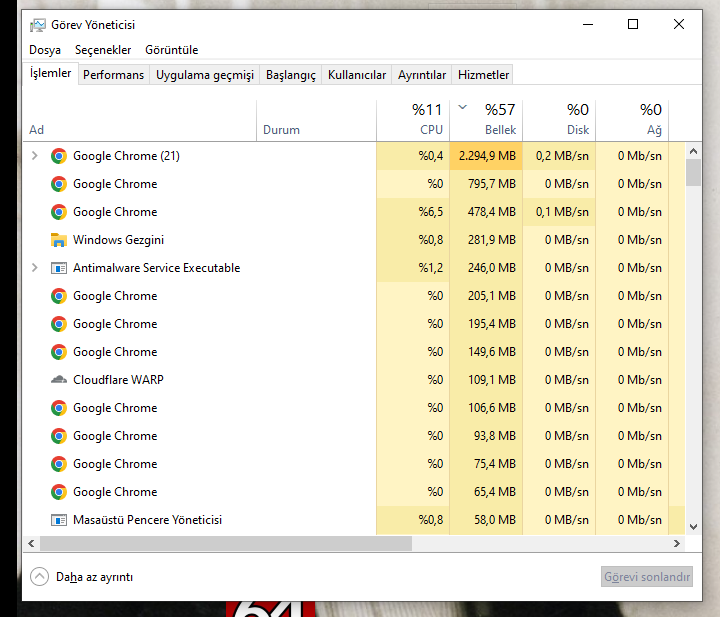Click the horizontal scrollbar left arrow
Image resolution: width=720 pixels, height=617 pixels.
[x=31, y=544]
